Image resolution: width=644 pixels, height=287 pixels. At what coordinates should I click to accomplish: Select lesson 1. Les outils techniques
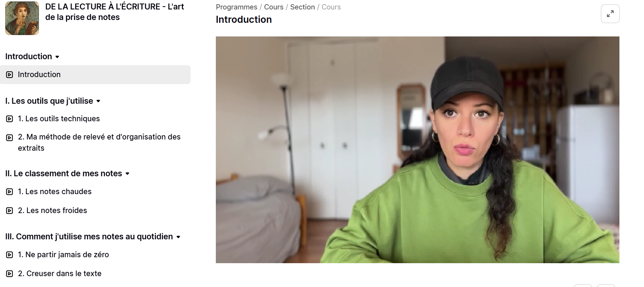click(x=59, y=118)
